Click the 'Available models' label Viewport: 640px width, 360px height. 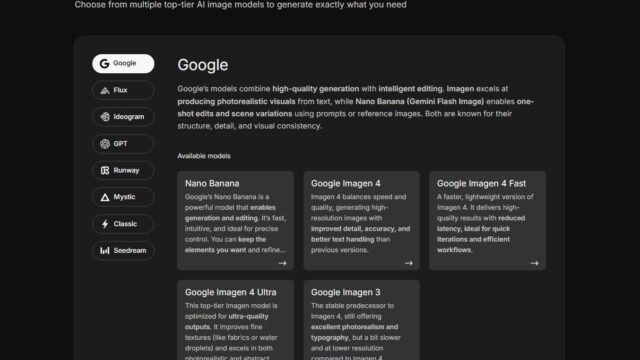204,156
